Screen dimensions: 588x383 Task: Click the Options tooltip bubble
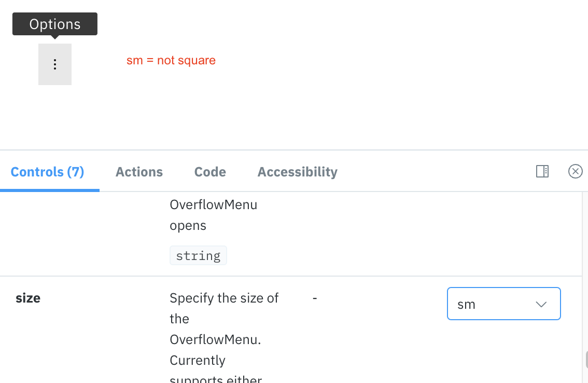(54, 23)
